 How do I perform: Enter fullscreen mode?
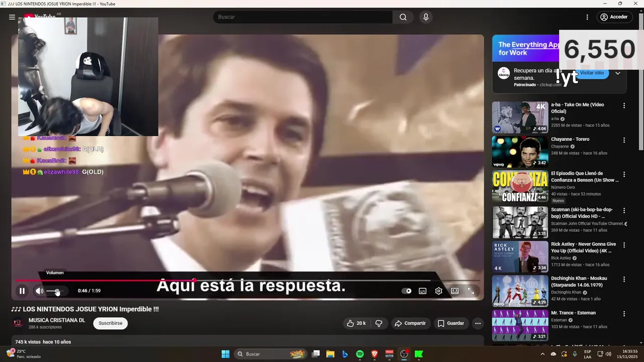tap(471, 291)
